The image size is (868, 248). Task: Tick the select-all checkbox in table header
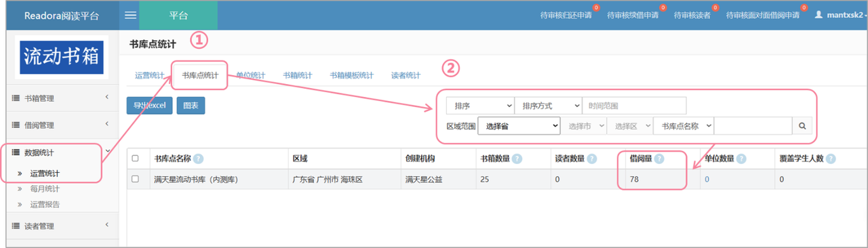(135, 159)
